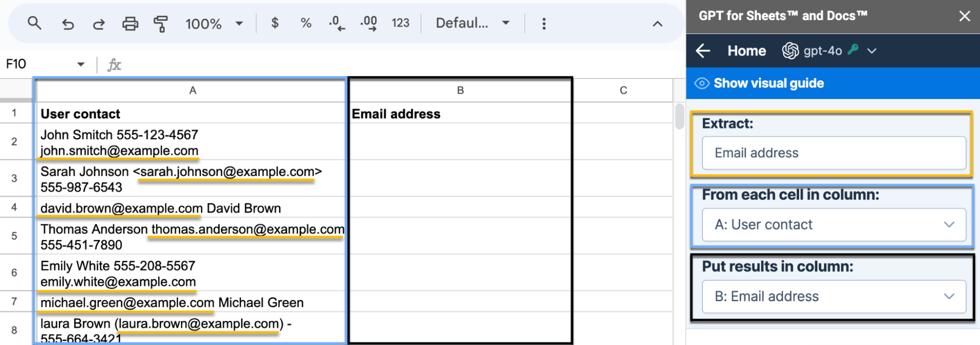980x345 pixels.
Task: Click the 'User contact' header cell
Action: (x=191, y=114)
